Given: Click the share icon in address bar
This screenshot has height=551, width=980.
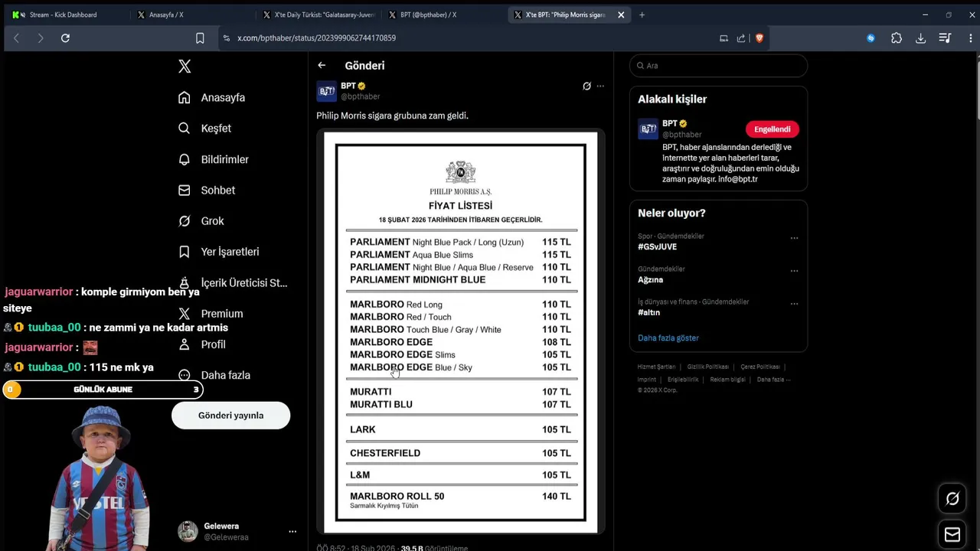Looking at the screenshot, I should coord(741,38).
